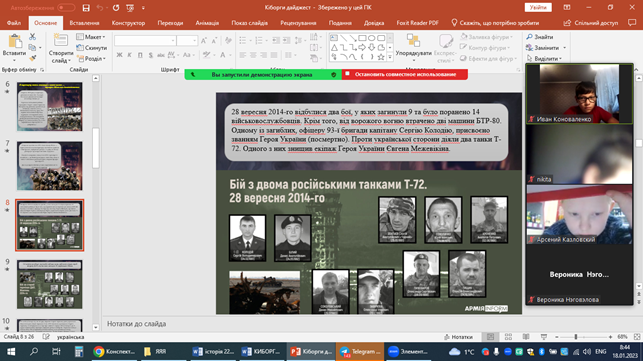
Task: Switch to the Анімація ribbon tab
Action: pyautogui.click(x=207, y=23)
